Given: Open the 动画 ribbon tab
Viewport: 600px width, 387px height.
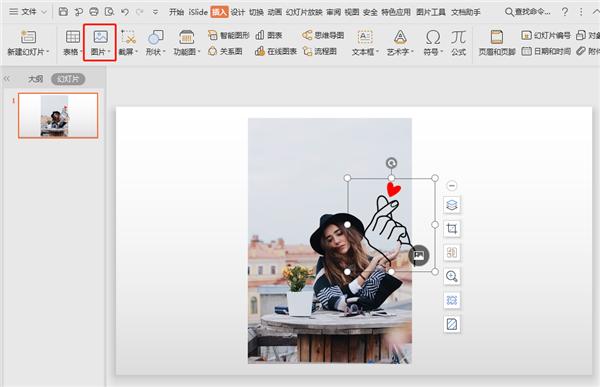Looking at the screenshot, I should coord(275,12).
